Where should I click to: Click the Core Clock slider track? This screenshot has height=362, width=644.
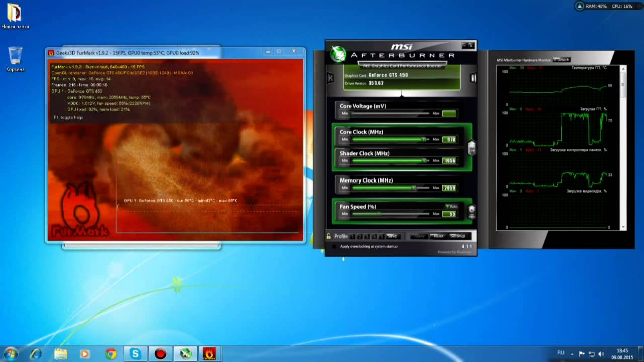pyautogui.click(x=390, y=139)
